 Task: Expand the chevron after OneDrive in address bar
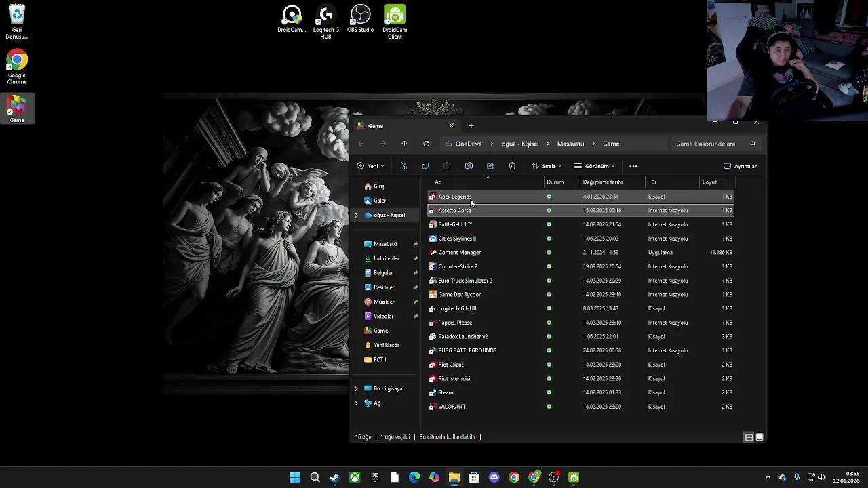(x=492, y=144)
